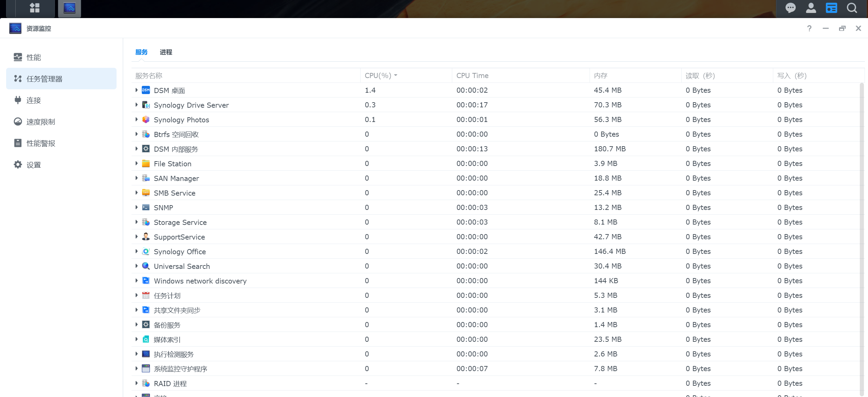Image resolution: width=868 pixels, height=397 pixels.
Task: Expand the Synology Photos row
Action: click(137, 119)
